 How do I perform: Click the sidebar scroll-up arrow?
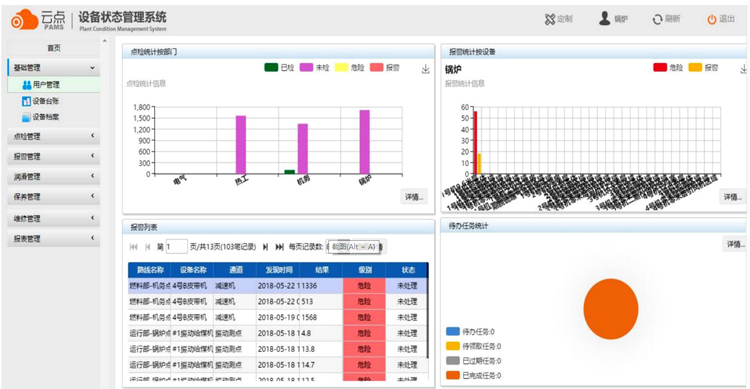coord(105,41)
